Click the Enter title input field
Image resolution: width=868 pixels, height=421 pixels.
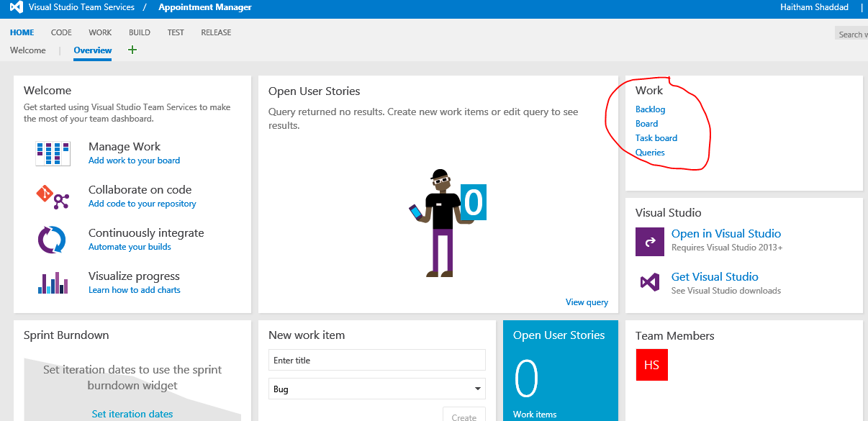376,360
